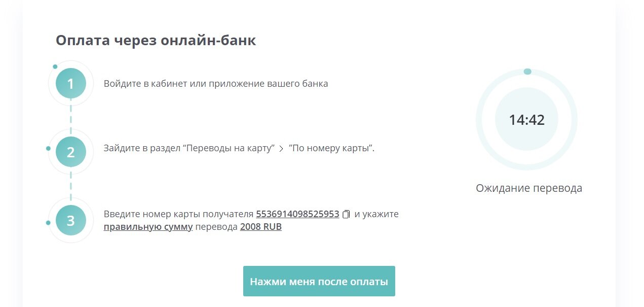Click the 14:42 countdown timer
The height and width of the screenshot is (307, 644).
[526, 120]
